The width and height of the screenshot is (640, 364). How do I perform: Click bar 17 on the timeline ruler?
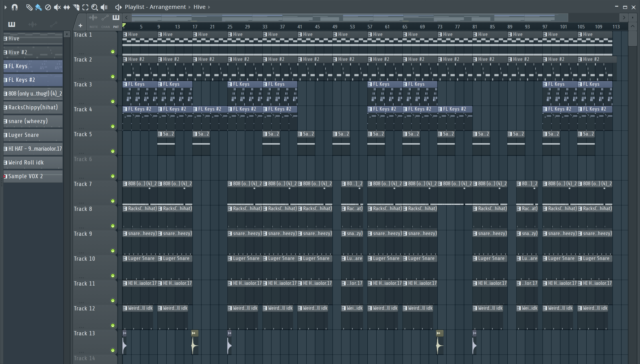click(x=195, y=27)
